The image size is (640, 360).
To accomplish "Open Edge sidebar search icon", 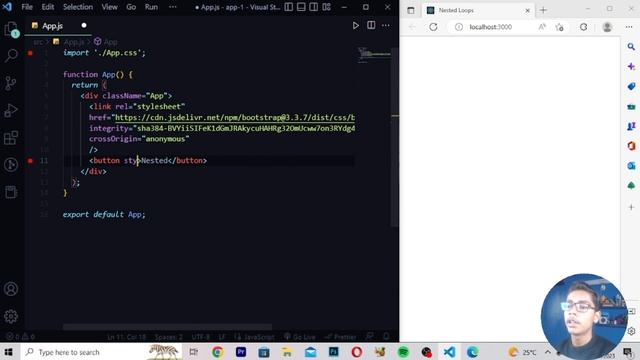I will click(x=631, y=47).
